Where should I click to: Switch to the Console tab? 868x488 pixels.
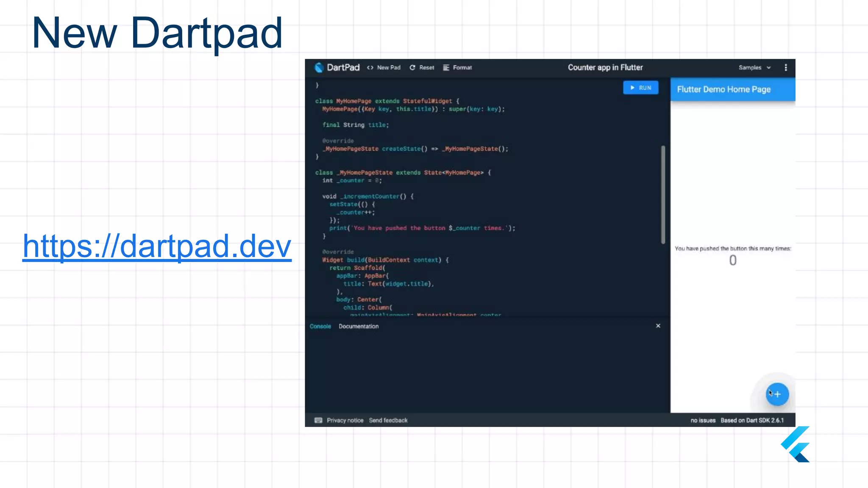[320, 326]
